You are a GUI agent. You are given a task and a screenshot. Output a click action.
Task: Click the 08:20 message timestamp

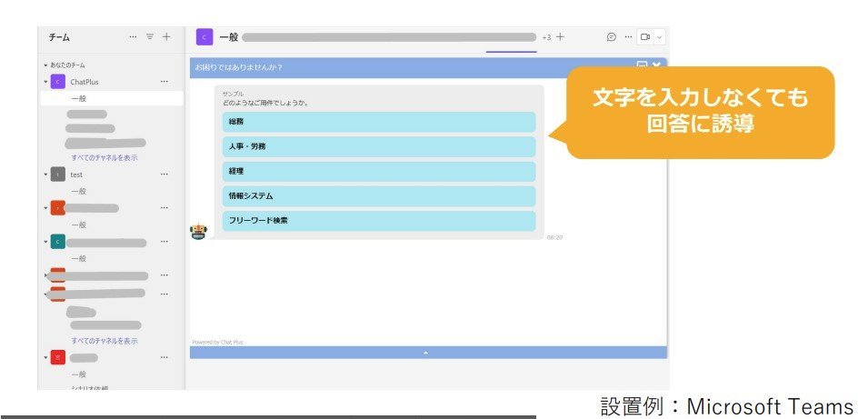coord(554,237)
